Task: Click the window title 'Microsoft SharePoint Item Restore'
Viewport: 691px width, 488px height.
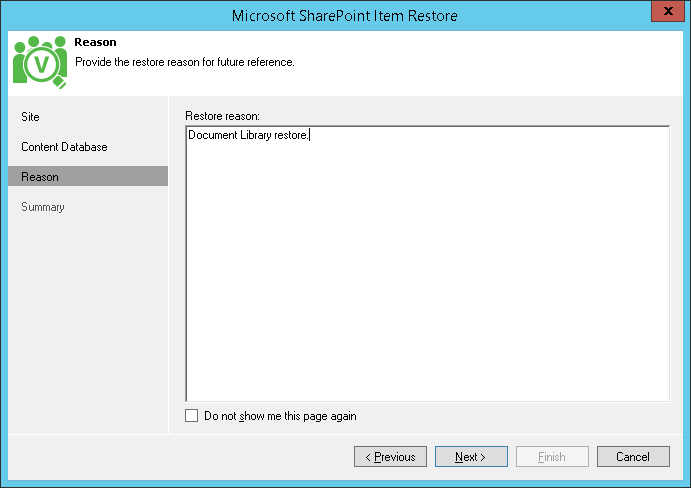Action: [345, 16]
